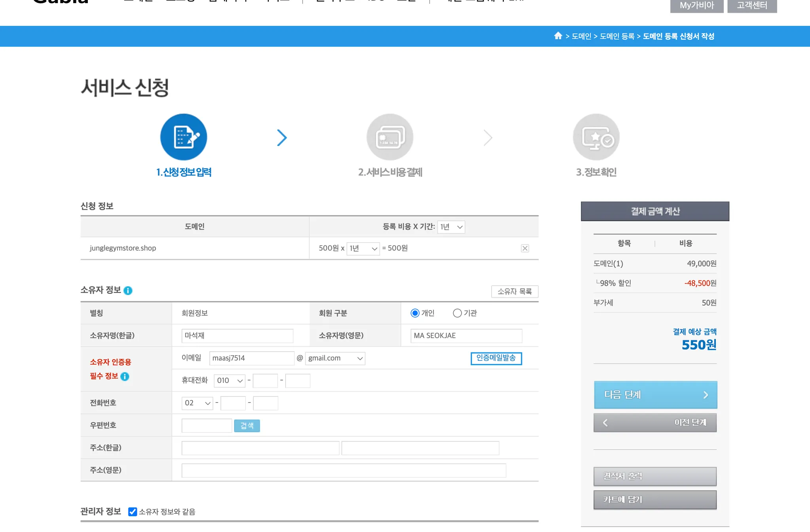
Task: Click the home icon in breadcrumb
Action: [558, 36]
